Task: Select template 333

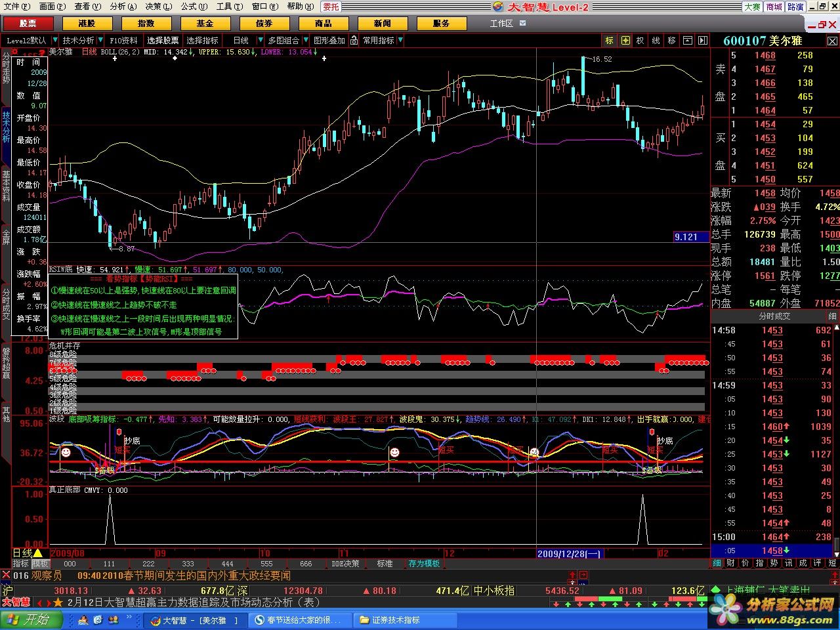Action: click(188, 564)
